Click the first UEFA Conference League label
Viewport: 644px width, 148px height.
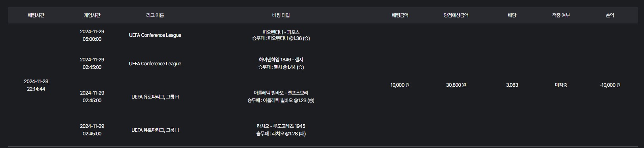tap(155, 35)
